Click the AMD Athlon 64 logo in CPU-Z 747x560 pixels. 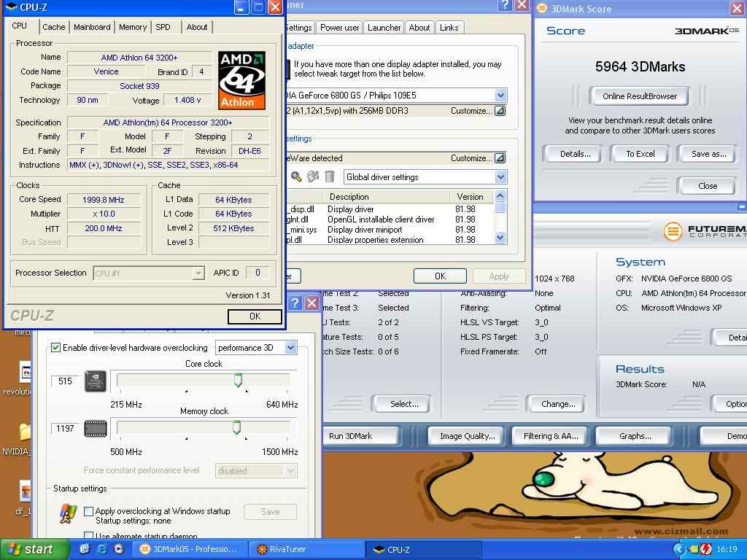pos(241,80)
